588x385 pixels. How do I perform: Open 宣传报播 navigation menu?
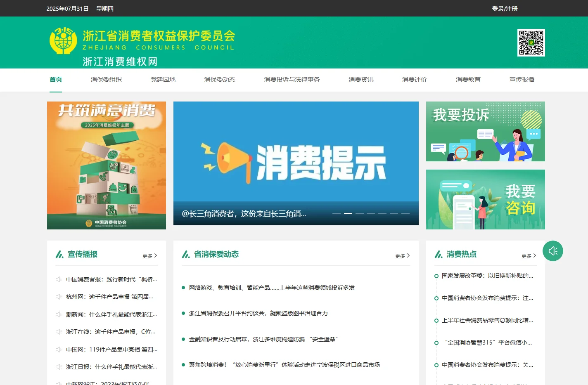coord(522,80)
